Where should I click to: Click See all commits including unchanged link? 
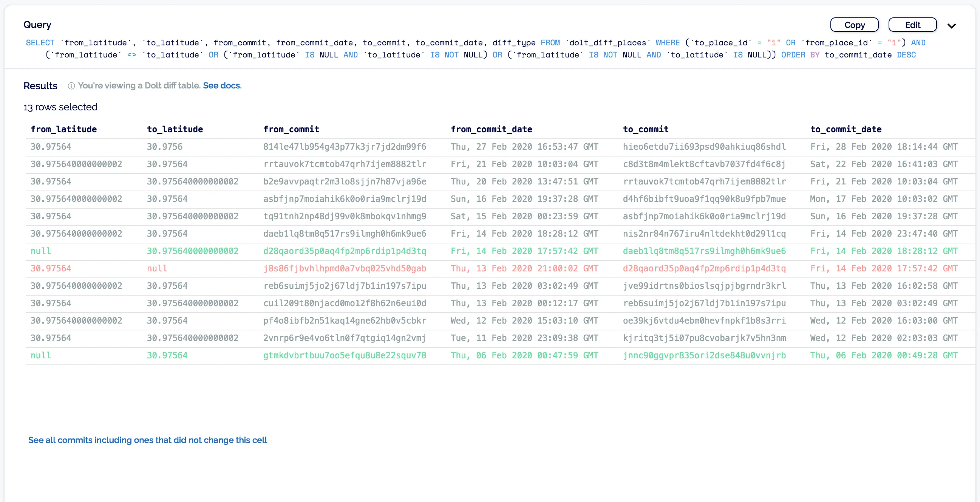[x=148, y=440]
